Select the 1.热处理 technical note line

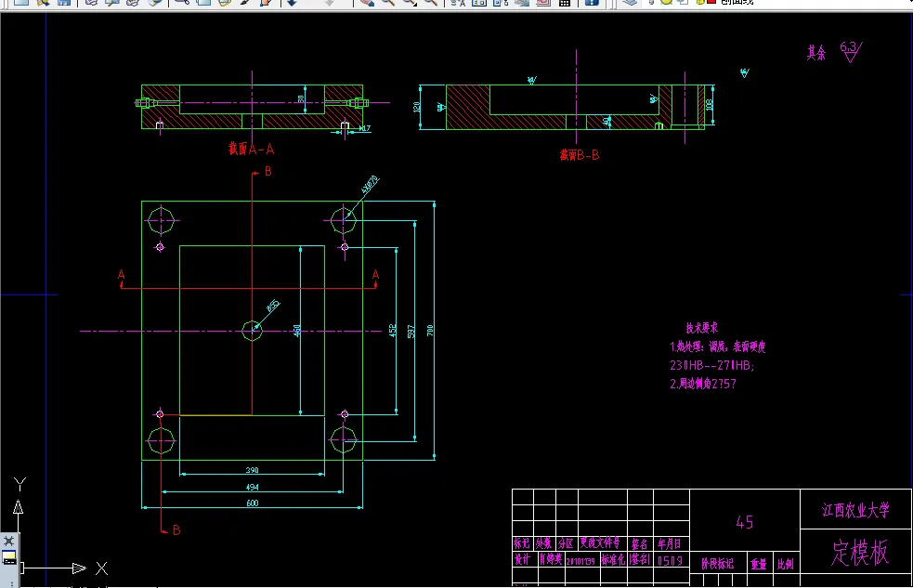tap(717, 347)
